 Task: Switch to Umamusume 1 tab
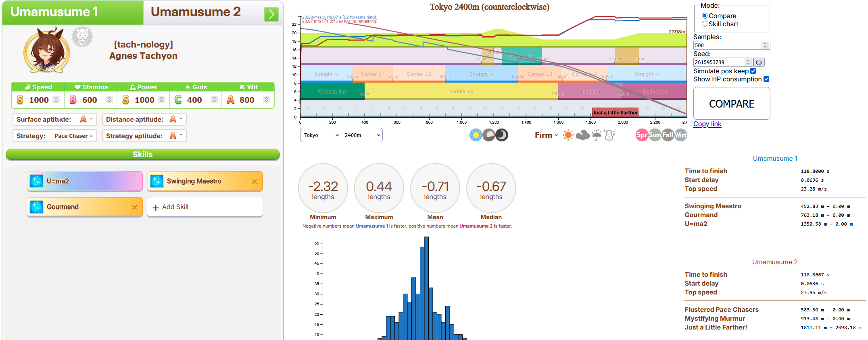(x=73, y=12)
